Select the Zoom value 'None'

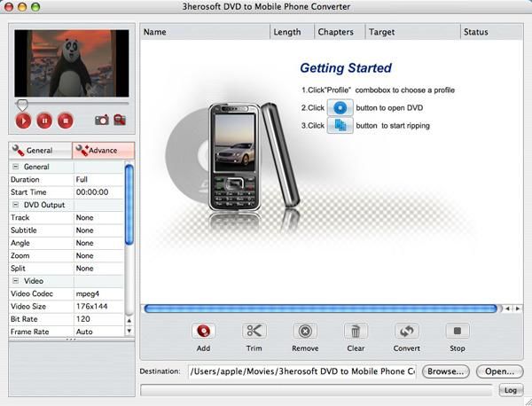point(98,255)
